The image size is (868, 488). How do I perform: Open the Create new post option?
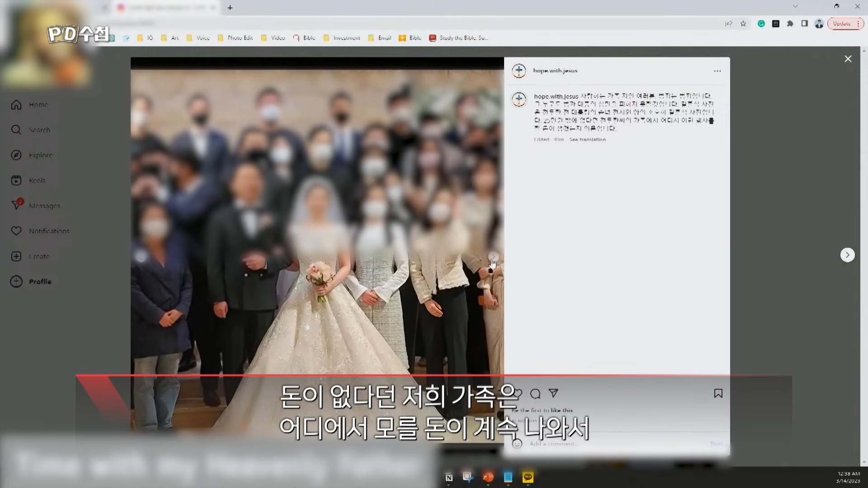tap(30, 256)
